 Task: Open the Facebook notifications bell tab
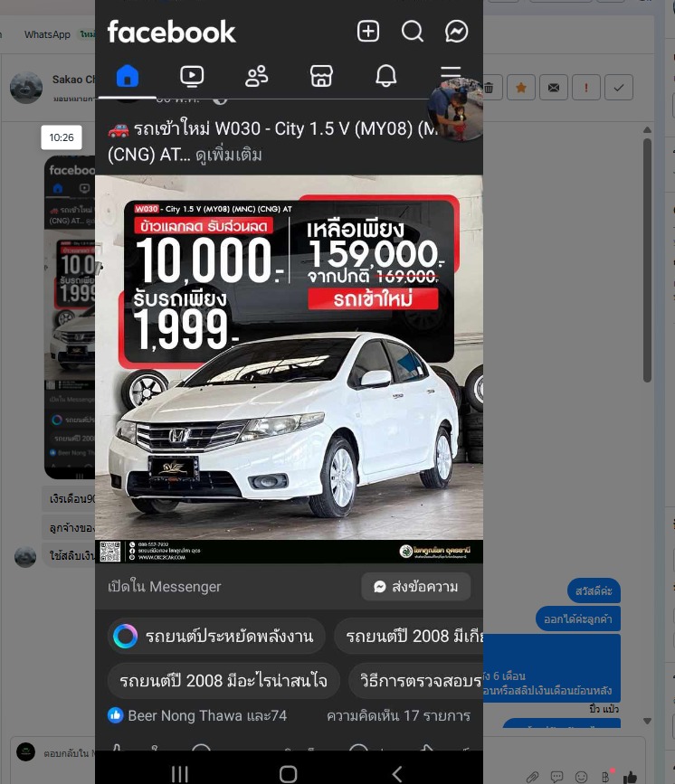point(385,76)
